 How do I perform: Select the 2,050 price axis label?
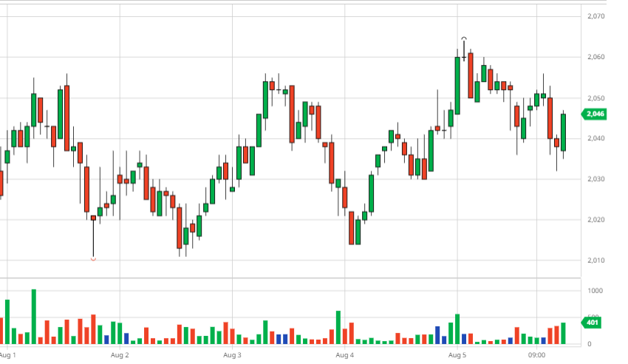pyautogui.click(x=596, y=98)
